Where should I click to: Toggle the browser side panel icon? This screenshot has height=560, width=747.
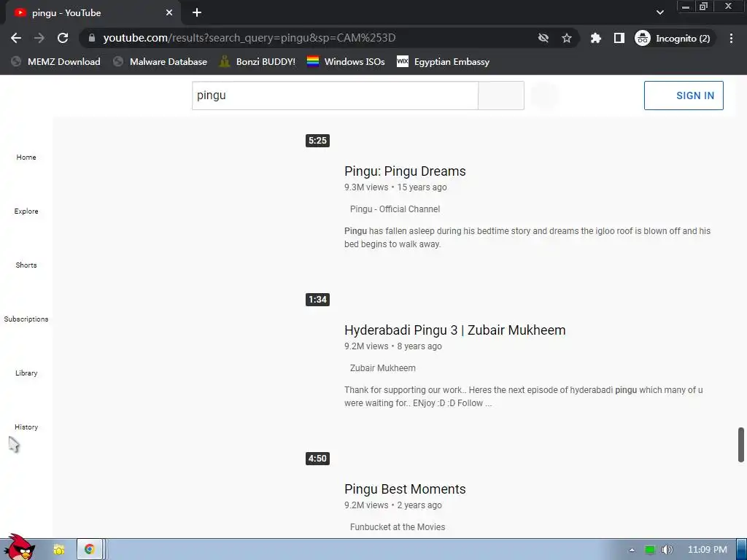point(619,38)
